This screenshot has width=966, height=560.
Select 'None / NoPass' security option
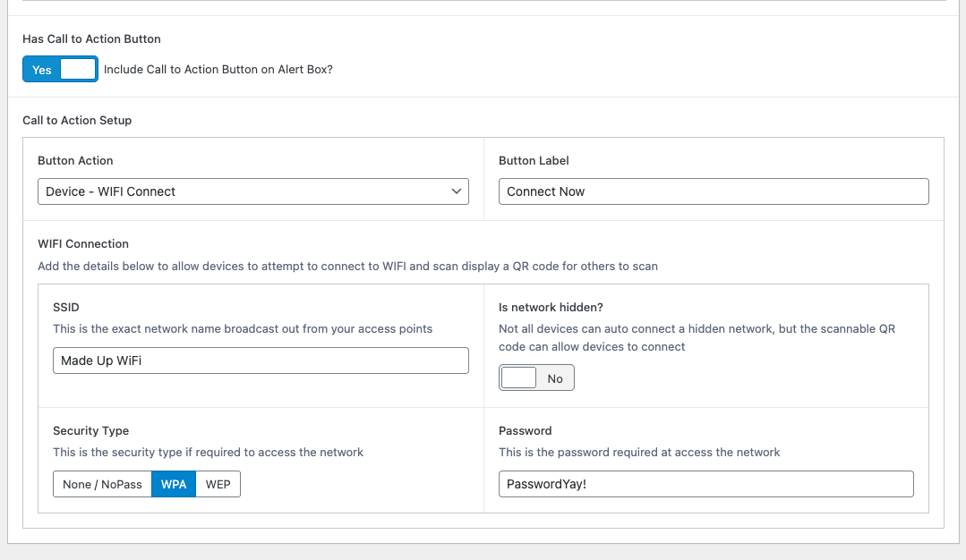click(101, 483)
